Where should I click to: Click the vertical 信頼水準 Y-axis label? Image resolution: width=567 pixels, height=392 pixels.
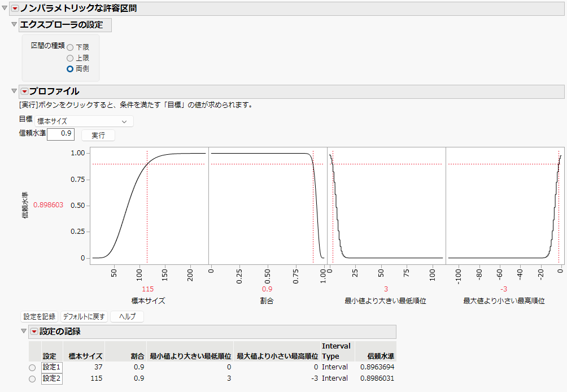(25, 205)
